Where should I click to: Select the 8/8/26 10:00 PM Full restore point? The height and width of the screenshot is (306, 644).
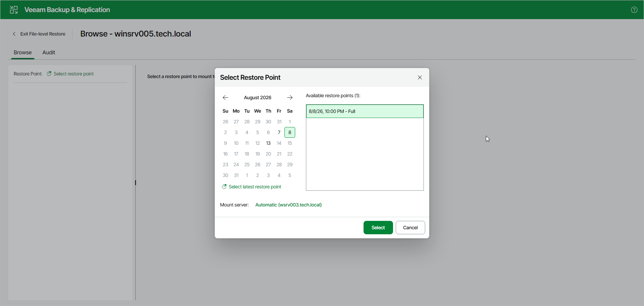coord(365,111)
